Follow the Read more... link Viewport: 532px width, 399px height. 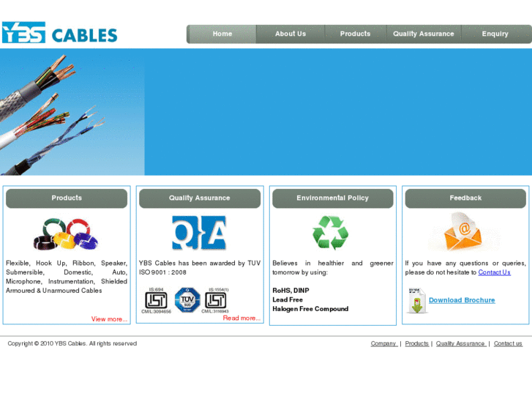pyautogui.click(x=241, y=318)
